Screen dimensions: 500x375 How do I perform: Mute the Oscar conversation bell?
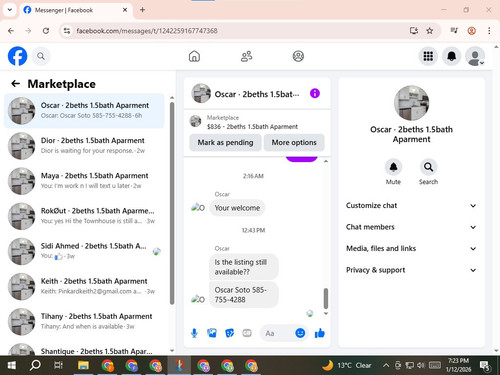click(x=393, y=167)
